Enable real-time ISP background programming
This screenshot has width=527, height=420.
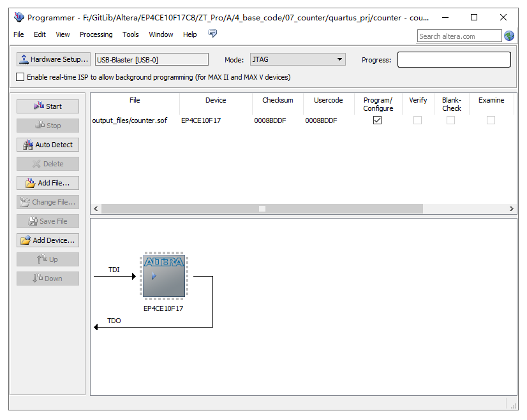20,77
